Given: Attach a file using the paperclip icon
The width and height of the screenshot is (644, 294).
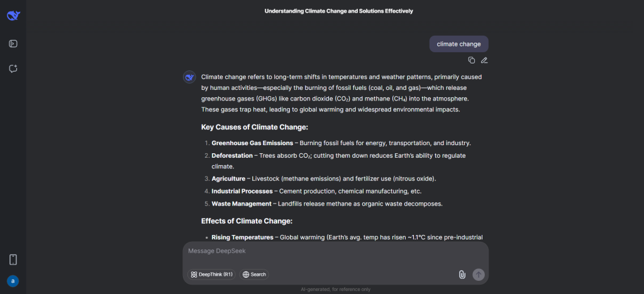Looking at the screenshot, I should tap(462, 275).
